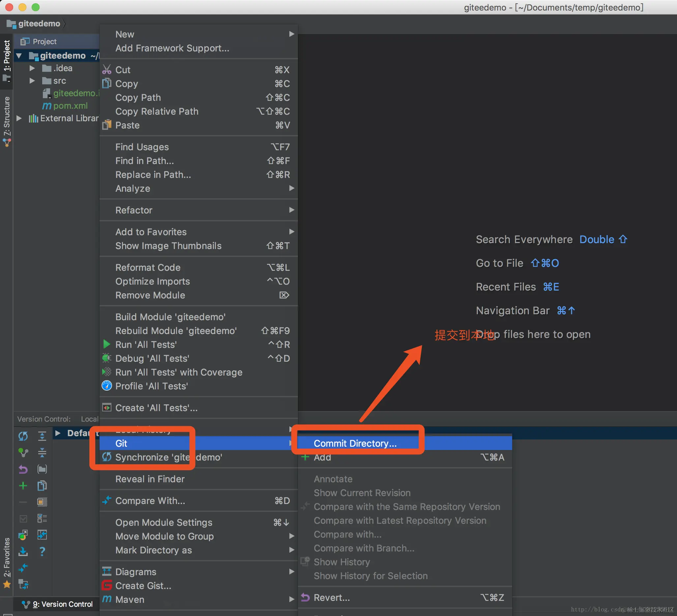Click the Group by Directory folder icon
The height and width of the screenshot is (616, 677).
pos(42,469)
